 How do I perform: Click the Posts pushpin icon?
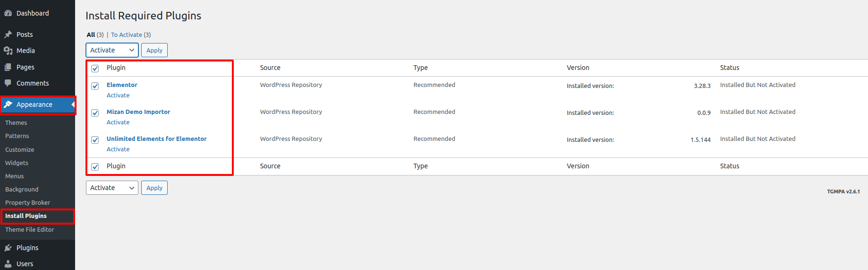pos(8,35)
